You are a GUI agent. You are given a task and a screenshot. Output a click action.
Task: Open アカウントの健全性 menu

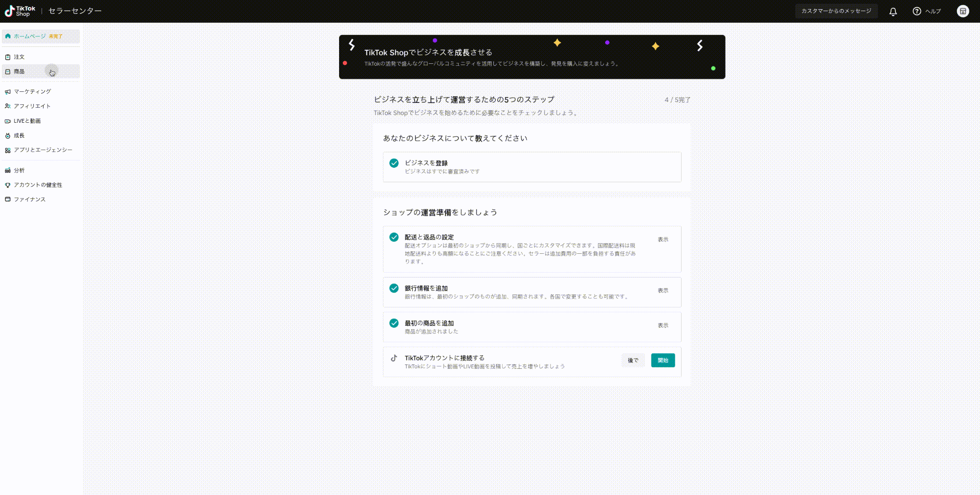click(41, 185)
